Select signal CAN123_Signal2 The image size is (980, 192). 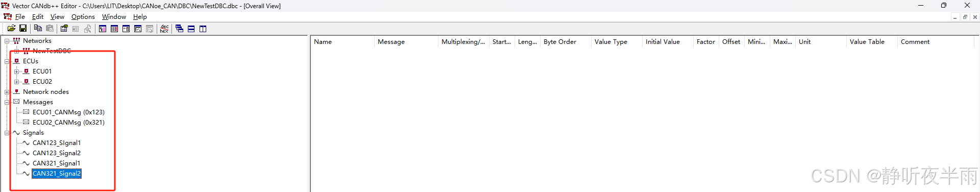click(57, 153)
